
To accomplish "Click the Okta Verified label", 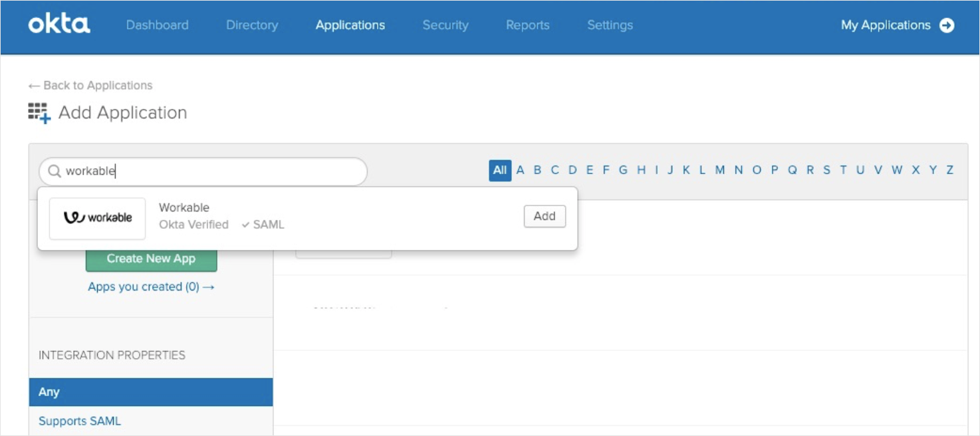I will click(x=193, y=225).
